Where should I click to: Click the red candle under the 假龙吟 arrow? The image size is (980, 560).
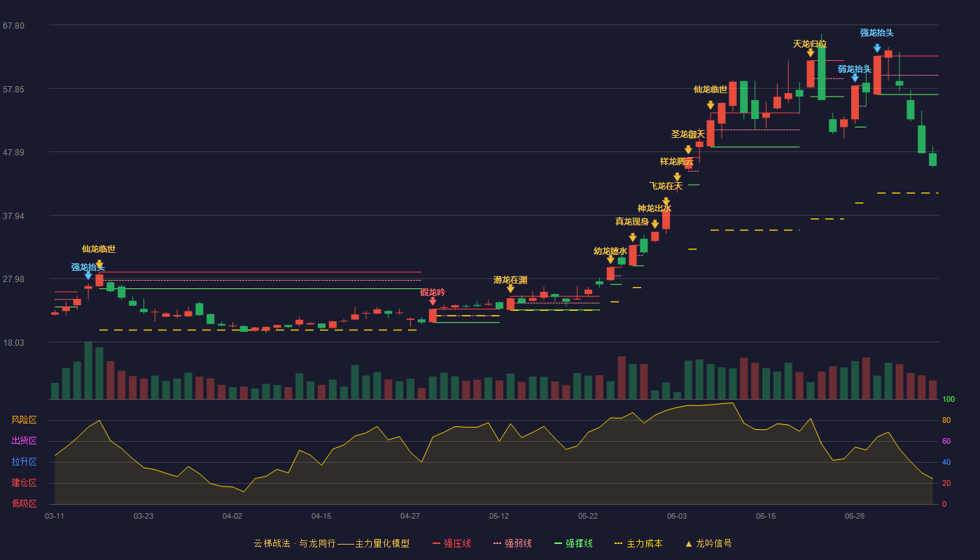[x=433, y=316]
